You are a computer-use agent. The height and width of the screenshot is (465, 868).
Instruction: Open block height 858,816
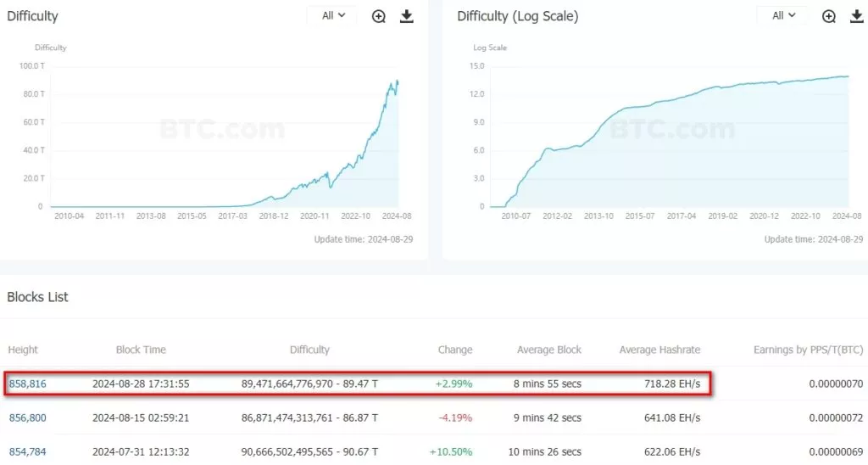point(27,384)
